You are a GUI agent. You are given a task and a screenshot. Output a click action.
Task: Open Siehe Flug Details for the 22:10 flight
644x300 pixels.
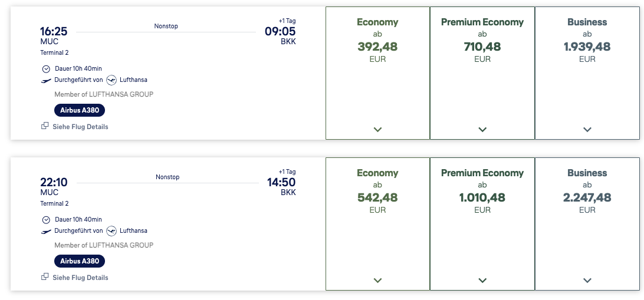[x=80, y=278]
